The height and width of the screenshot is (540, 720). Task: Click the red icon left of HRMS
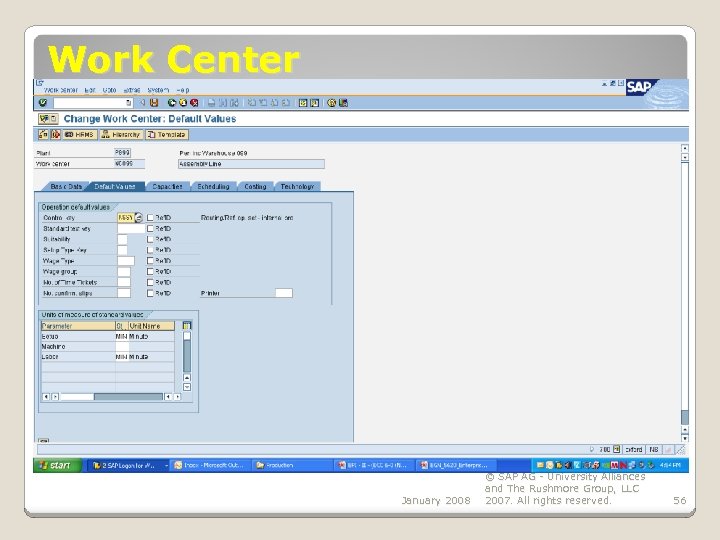(56, 135)
